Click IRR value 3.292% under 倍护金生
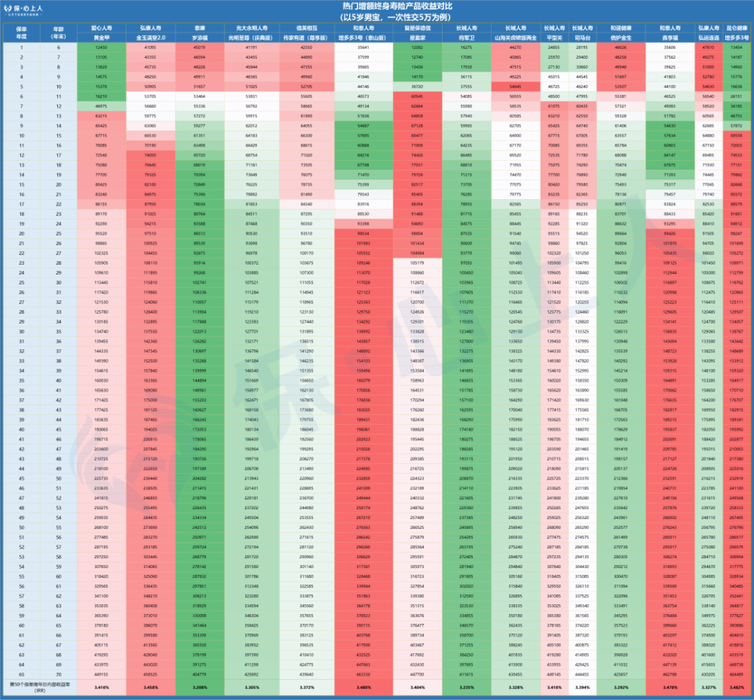754x700 pixels. 621,687
